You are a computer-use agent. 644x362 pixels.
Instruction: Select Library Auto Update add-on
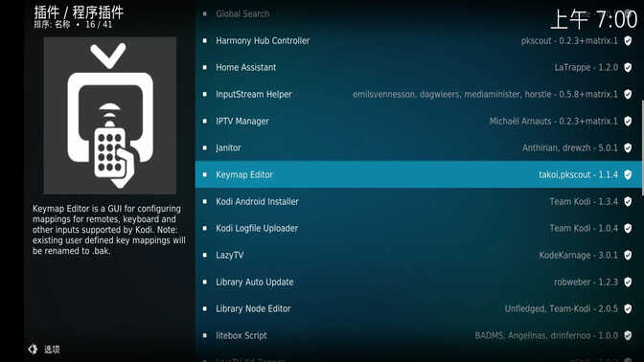418,282
